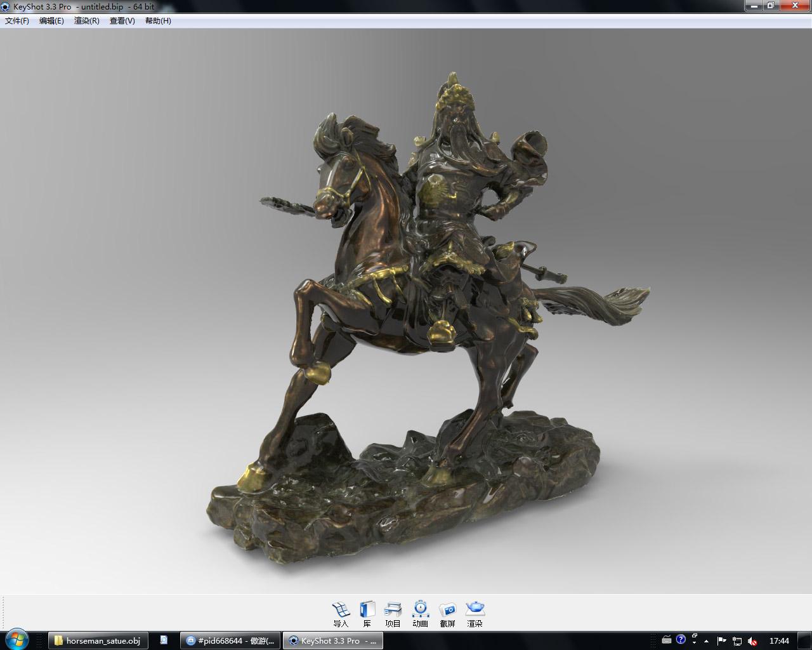This screenshot has width=812, height=650.
Task: Click the KeyShot title bar app icon
Action: coord(6,6)
